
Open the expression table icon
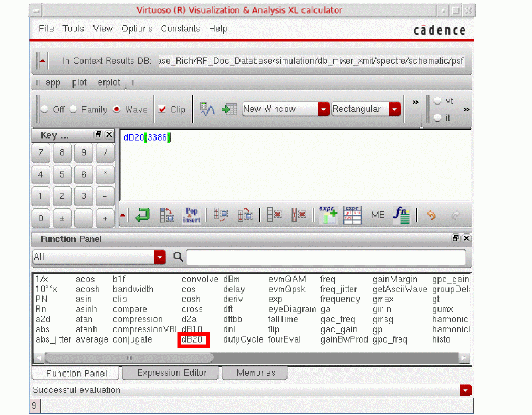click(352, 215)
